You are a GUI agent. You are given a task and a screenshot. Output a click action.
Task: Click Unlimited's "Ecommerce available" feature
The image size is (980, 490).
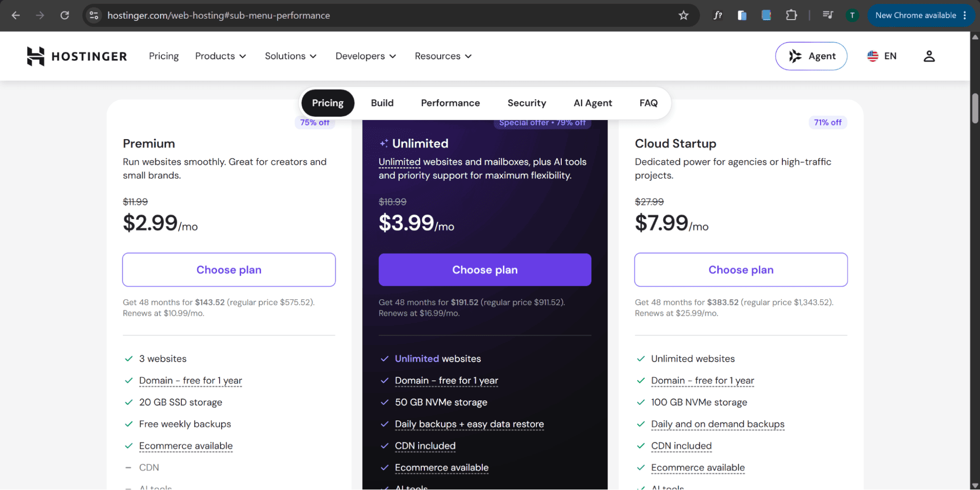tap(442, 467)
